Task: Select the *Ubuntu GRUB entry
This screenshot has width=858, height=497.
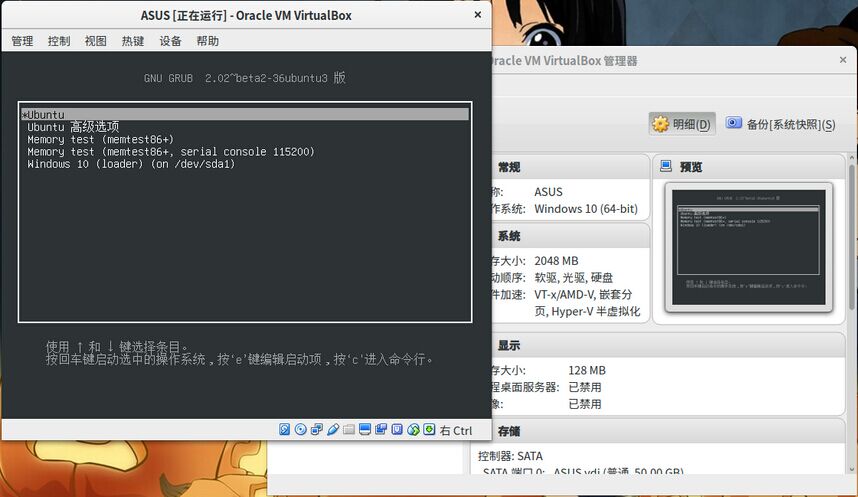Action: pyautogui.click(x=245, y=114)
